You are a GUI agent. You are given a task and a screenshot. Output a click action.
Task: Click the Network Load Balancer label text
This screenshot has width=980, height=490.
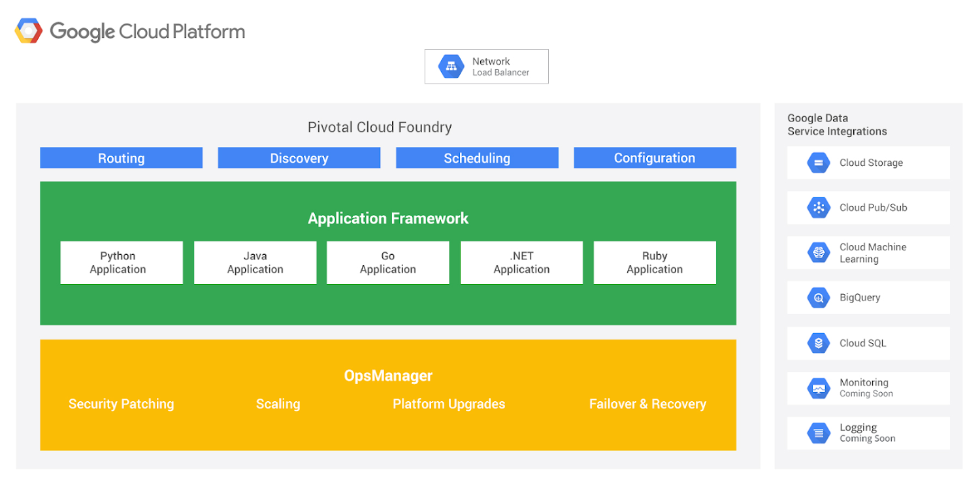click(500, 66)
